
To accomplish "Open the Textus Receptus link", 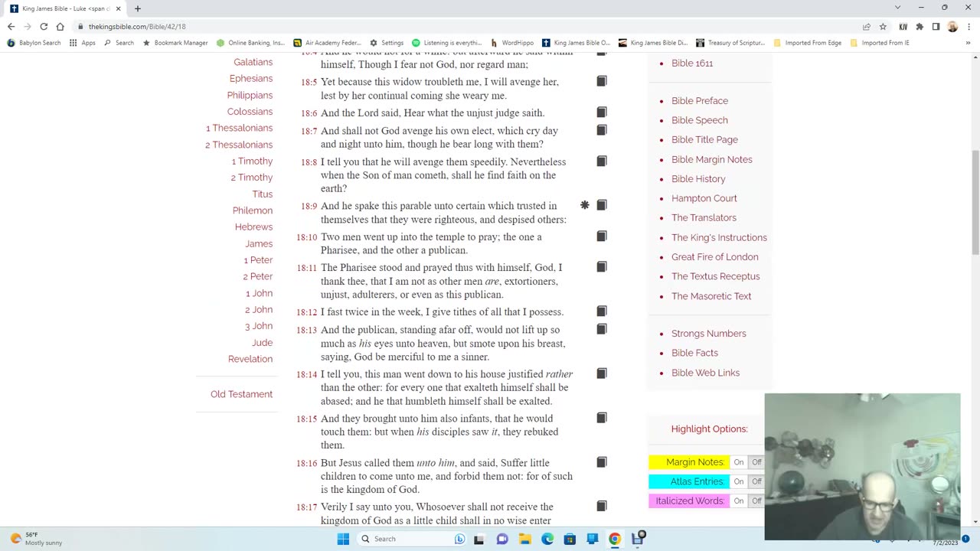I will pos(716,276).
